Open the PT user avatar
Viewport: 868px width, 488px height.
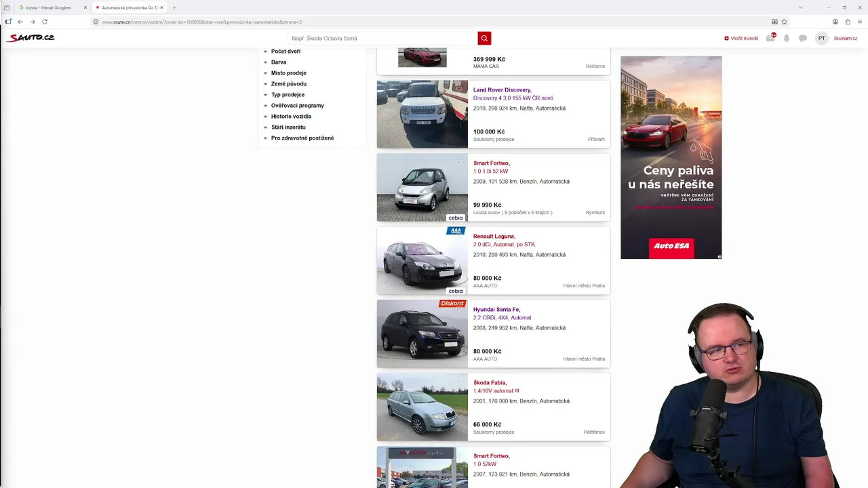[821, 38]
